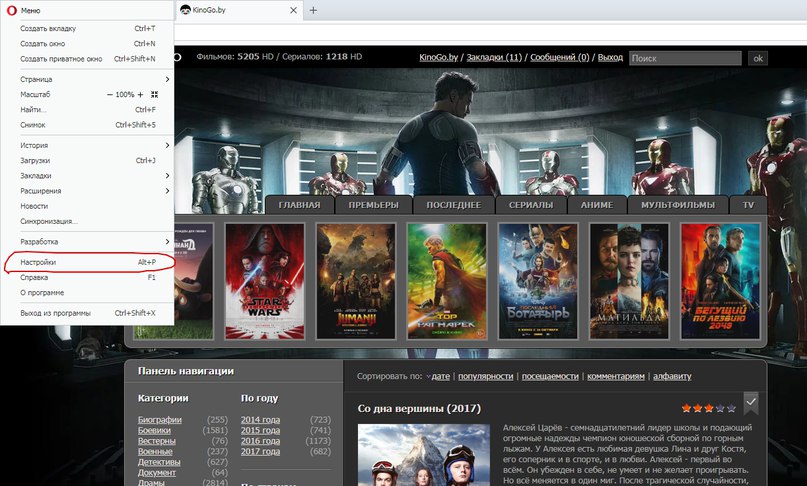807x486 pixels.
Task: Open the Матильда poster
Action: pyautogui.click(x=629, y=281)
